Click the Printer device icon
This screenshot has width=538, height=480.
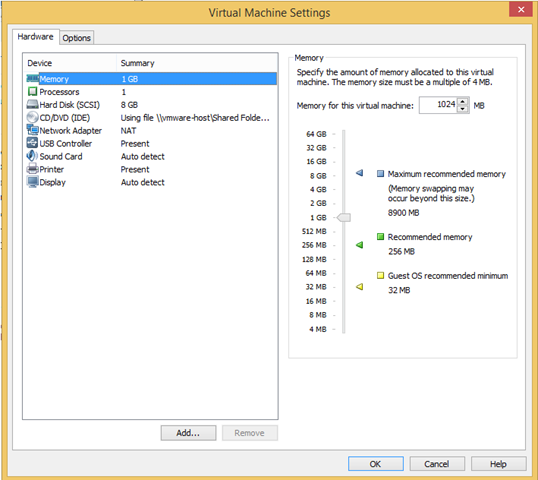(32, 169)
